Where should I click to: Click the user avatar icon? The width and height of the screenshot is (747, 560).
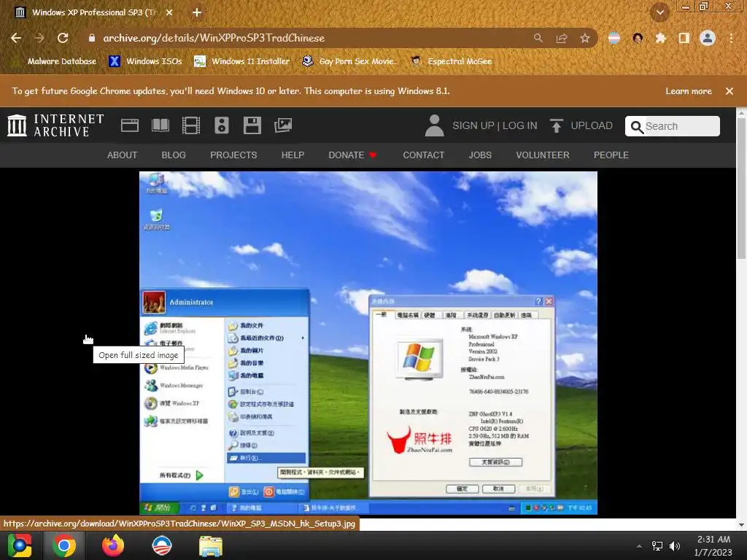click(434, 125)
